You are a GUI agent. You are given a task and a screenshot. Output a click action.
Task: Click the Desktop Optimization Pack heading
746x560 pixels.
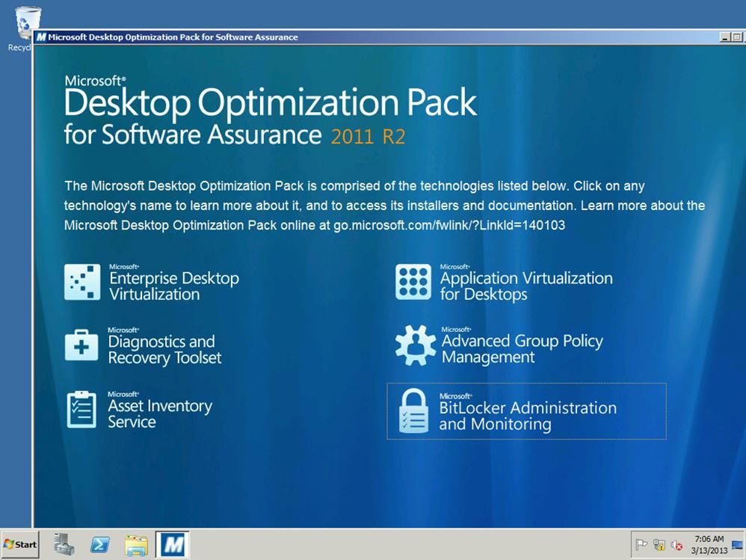click(x=271, y=102)
